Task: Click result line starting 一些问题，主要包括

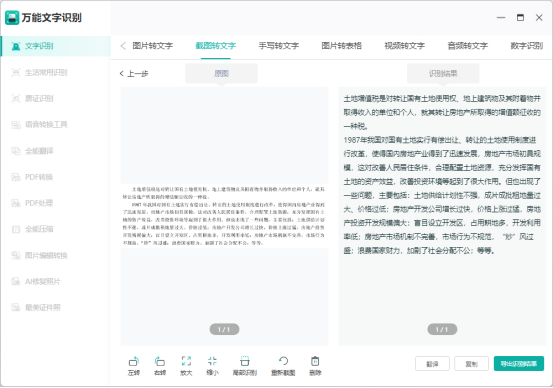Action: pyautogui.click(x=442, y=195)
